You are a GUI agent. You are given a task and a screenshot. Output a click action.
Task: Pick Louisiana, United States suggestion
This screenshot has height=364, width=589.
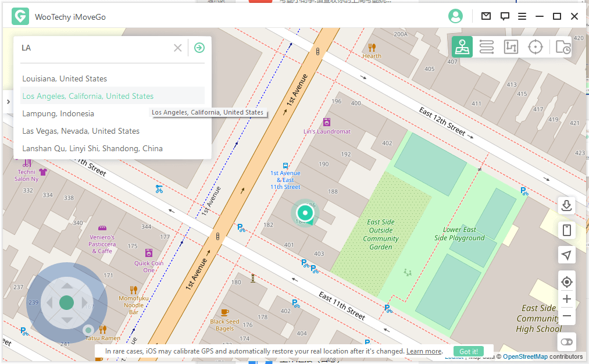tap(65, 78)
